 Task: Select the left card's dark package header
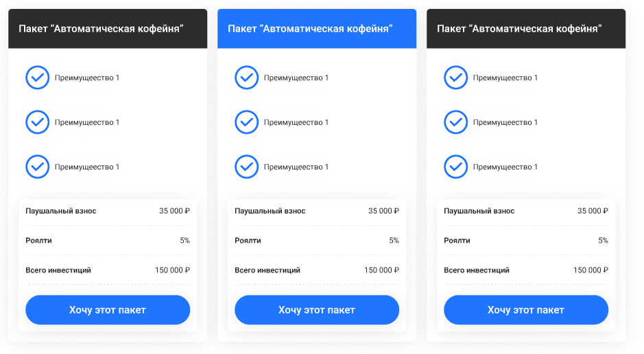coord(108,29)
